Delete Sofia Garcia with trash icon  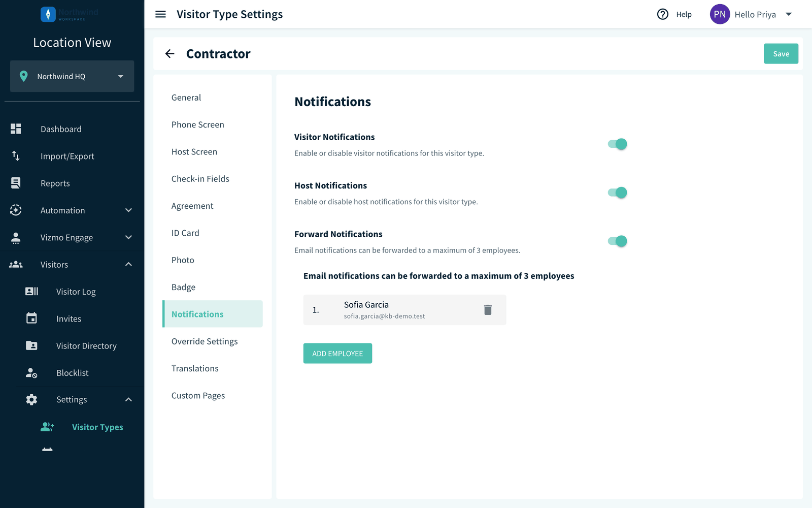coord(488,310)
